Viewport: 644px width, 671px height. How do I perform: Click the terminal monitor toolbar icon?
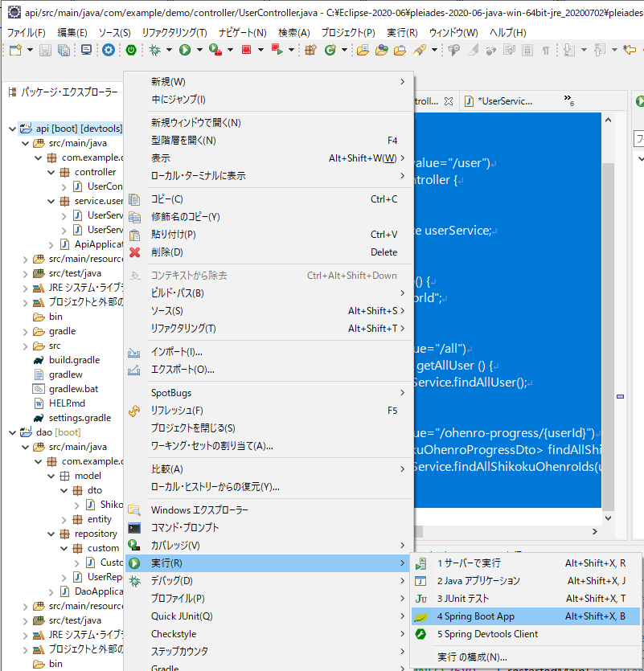click(x=87, y=50)
